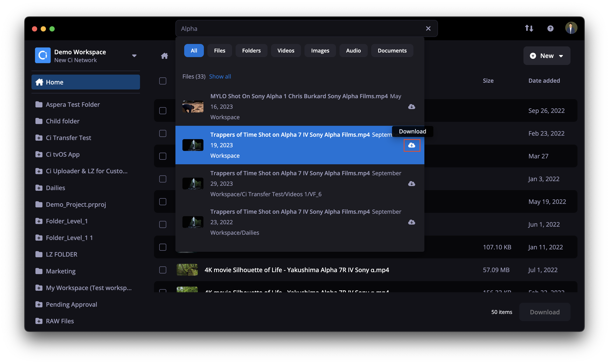This screenshot has height=364, width=609.
Task: Click the Child folder icon in sidebar
Action: click(39, 121)
